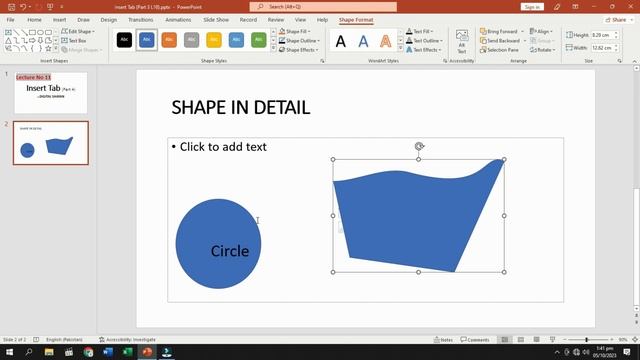The height and width of the screenshot is (360, 640).
Task: Open the Edit Shape menu
Action: click(78, 31)
